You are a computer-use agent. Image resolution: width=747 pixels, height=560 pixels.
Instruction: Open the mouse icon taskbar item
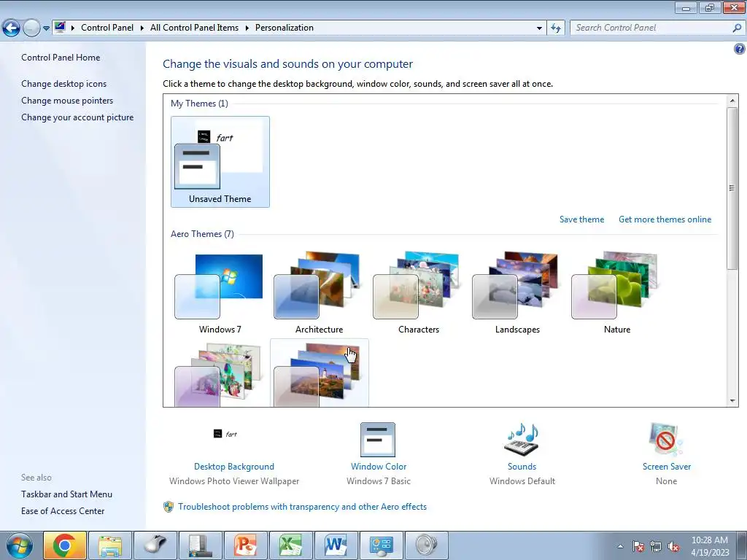click(x=155, y=545)
